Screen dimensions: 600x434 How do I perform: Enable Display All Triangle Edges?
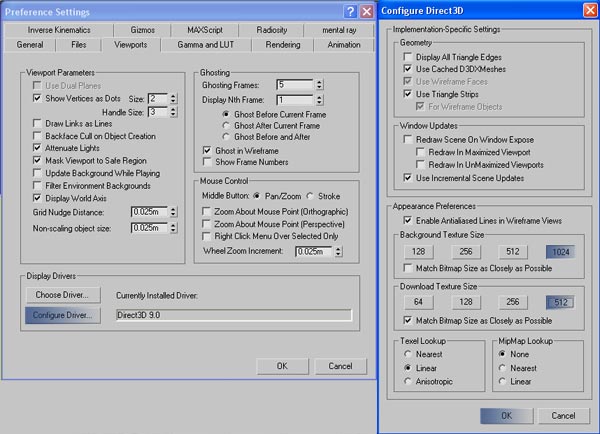click(407, 59)
